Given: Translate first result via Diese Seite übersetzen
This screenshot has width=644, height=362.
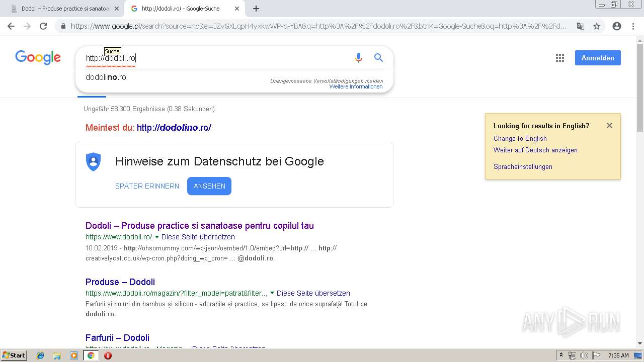Looking at the screenshot, I should point(198,237).
